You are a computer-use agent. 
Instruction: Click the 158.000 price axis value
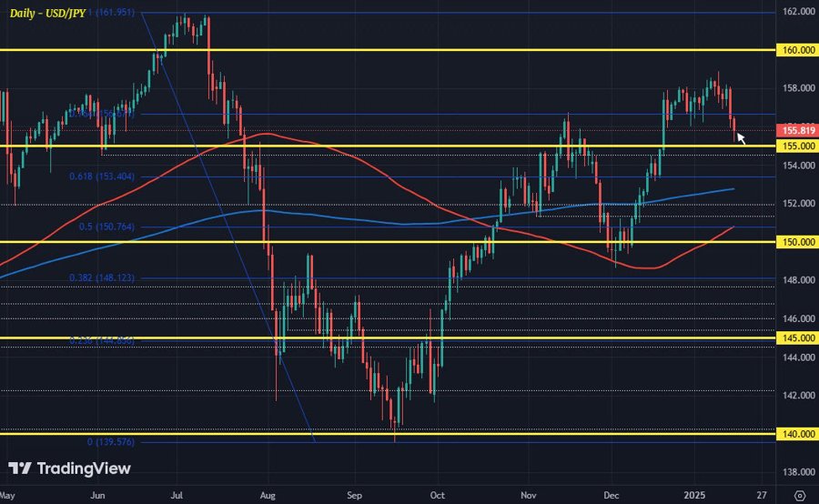799,88
